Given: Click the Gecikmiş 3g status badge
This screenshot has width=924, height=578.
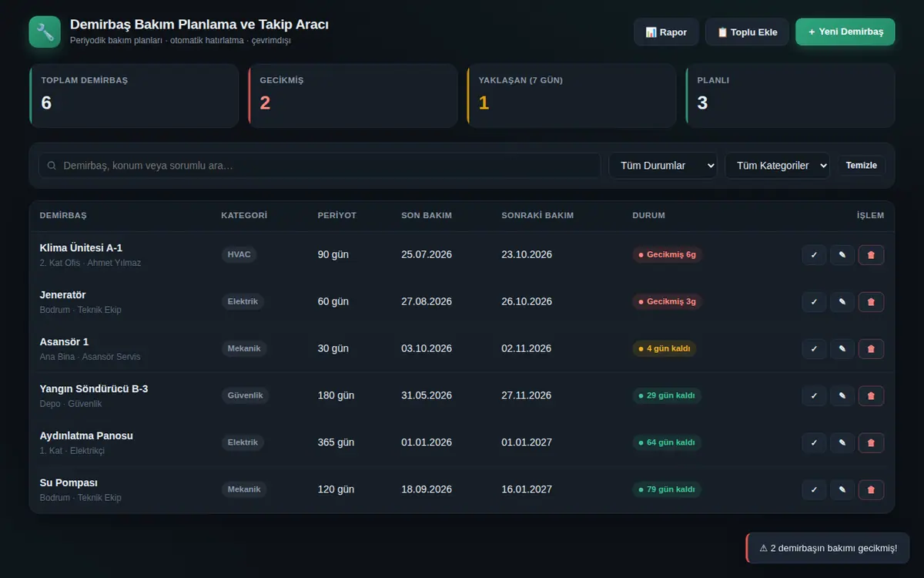Looking at the screenshot, I should [x=667, y=302].
